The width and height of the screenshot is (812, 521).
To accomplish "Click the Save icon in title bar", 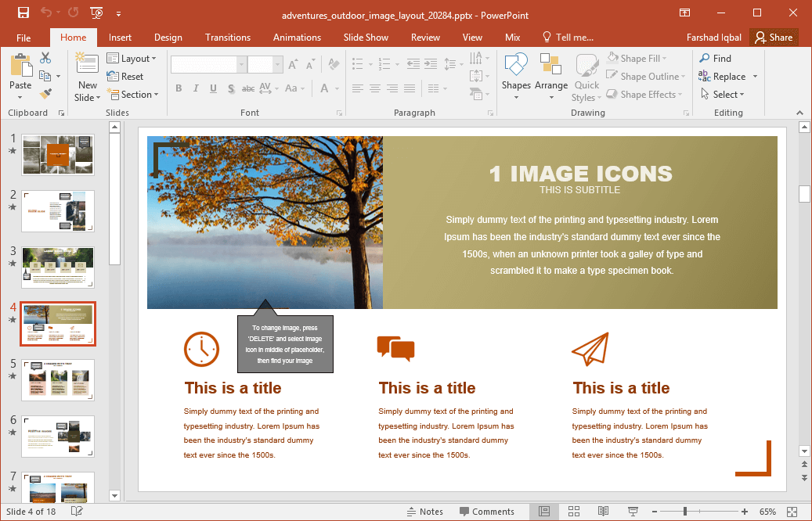I will [23, 13].
